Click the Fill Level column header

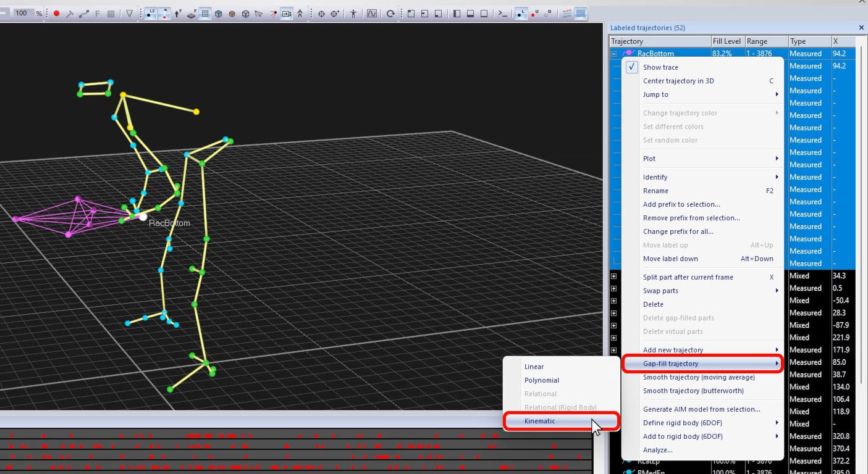click(727, 41)
